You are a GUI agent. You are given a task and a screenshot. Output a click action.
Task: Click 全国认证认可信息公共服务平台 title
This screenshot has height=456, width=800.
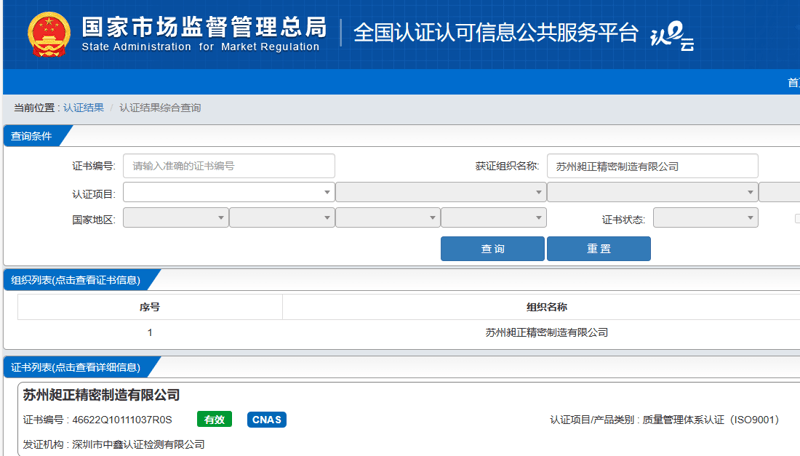pyautogui.click(x=495, y=33)
